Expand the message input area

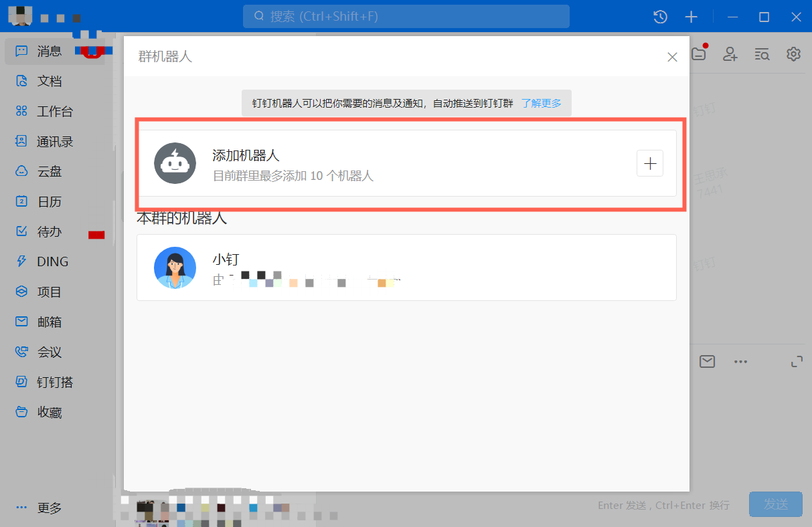click(797, 362)
